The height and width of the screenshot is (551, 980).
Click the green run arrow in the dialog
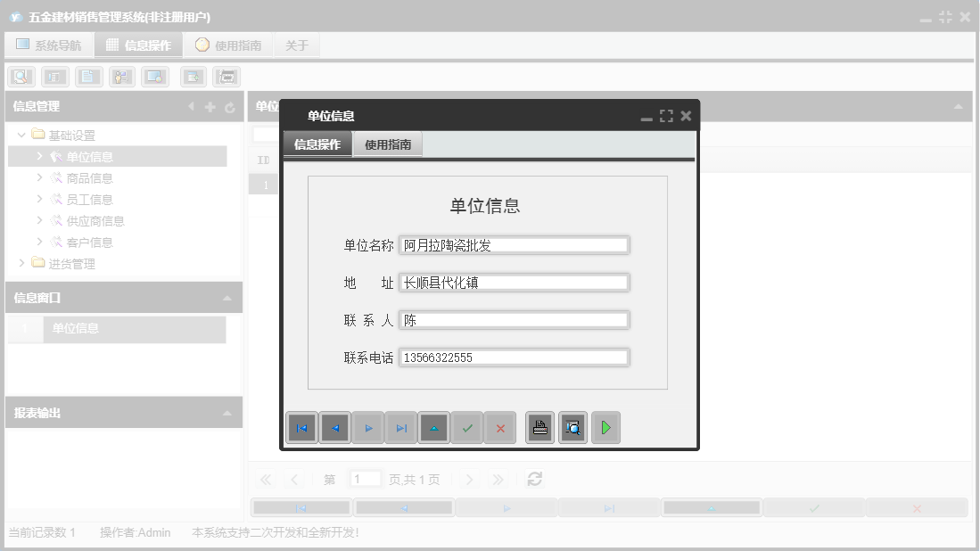[x=605, y=427]
